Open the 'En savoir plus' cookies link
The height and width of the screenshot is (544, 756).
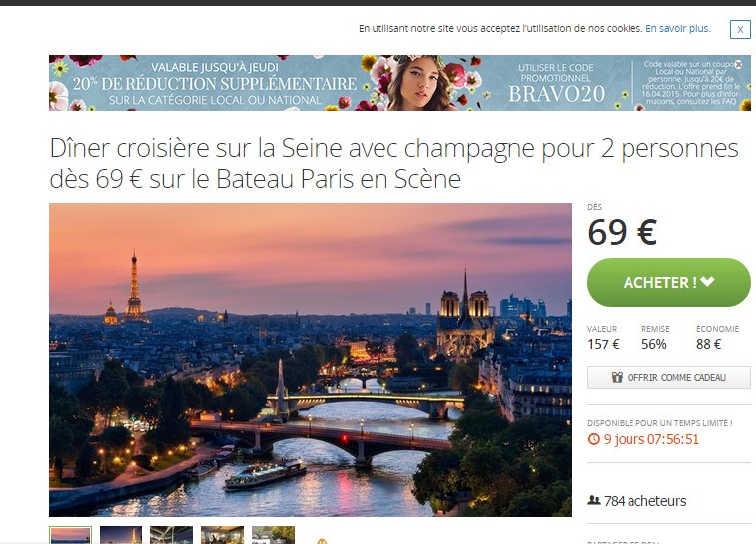(677, 29)
